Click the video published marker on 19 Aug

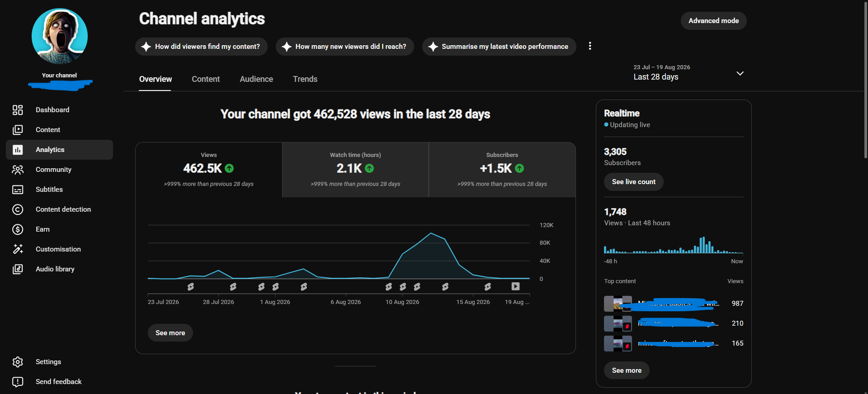tap(515, 286)
